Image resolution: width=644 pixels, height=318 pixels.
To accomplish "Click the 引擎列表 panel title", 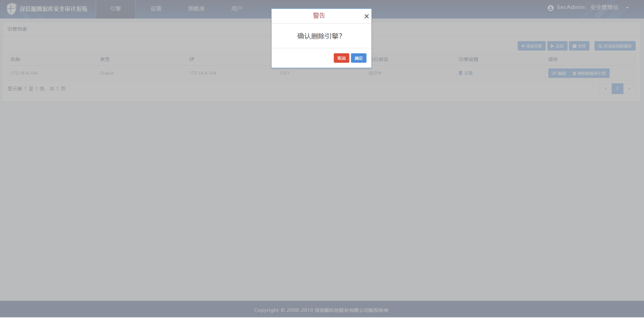I will click(17, 29).
